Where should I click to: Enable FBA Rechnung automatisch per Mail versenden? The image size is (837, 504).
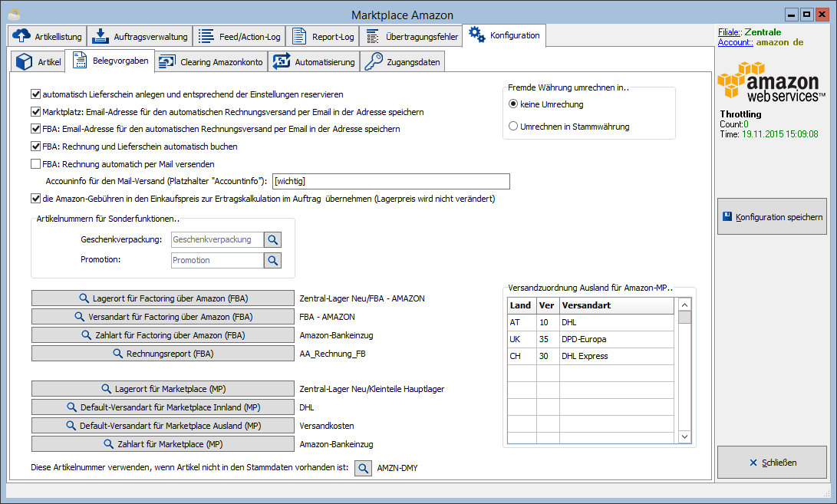[36, 164]
